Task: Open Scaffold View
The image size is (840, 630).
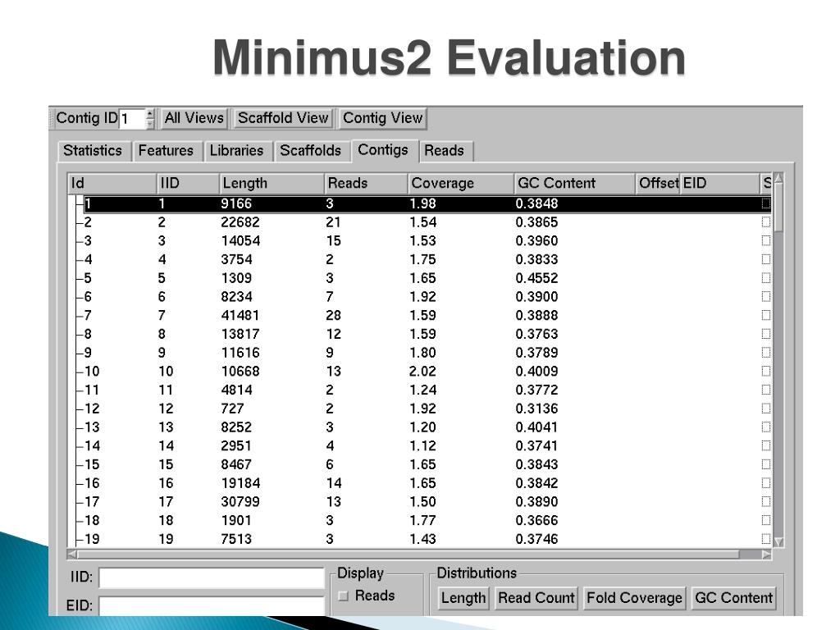Action: [x=283, y=118]
